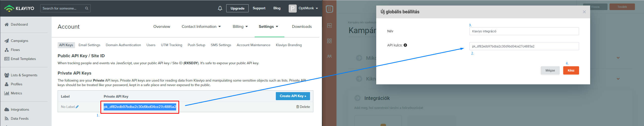644x126 pixels.
Task: Open the SMS Settings tab
Action: 221,45
